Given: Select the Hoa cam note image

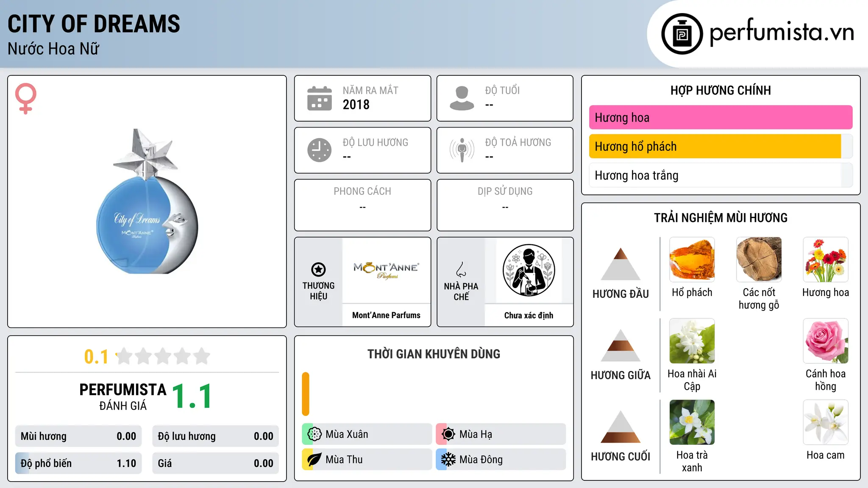Looking at the screenshot, I should (x=826, y=422).
